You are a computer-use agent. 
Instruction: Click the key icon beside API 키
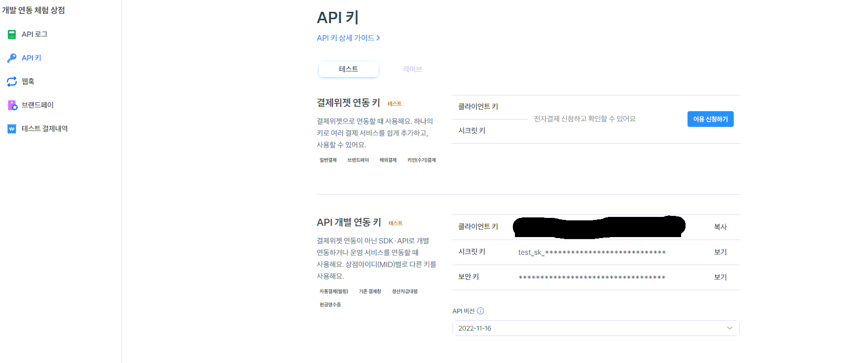[x=12, y=58]
